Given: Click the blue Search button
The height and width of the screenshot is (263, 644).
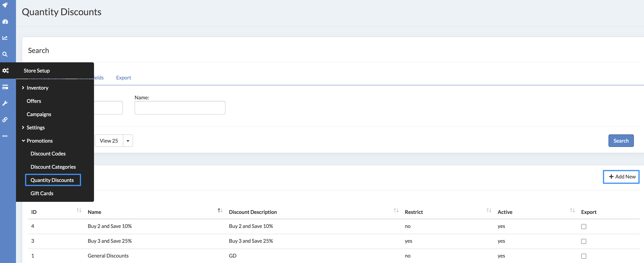Looking at the screenshot, I should click(621, 141).
